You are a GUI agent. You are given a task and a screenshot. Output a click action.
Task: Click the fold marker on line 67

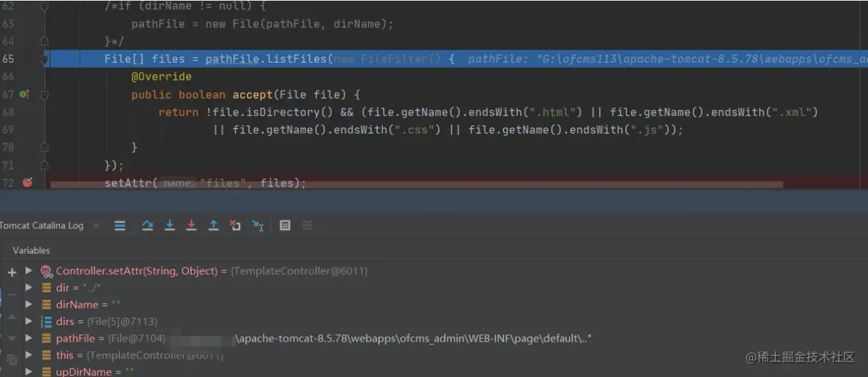click(x=45, y=95)
